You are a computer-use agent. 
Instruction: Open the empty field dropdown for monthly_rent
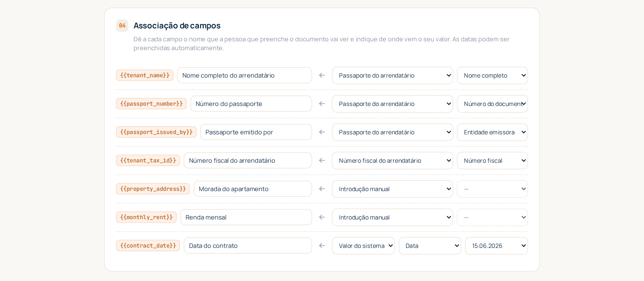pyautogui.click(x=492, y=217)
